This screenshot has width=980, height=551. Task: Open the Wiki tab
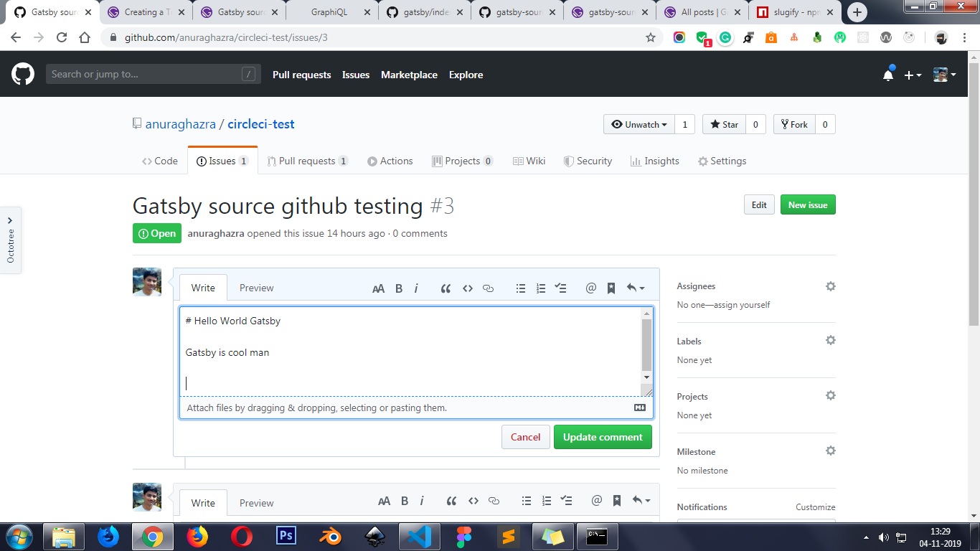click(x=529, y=161)
